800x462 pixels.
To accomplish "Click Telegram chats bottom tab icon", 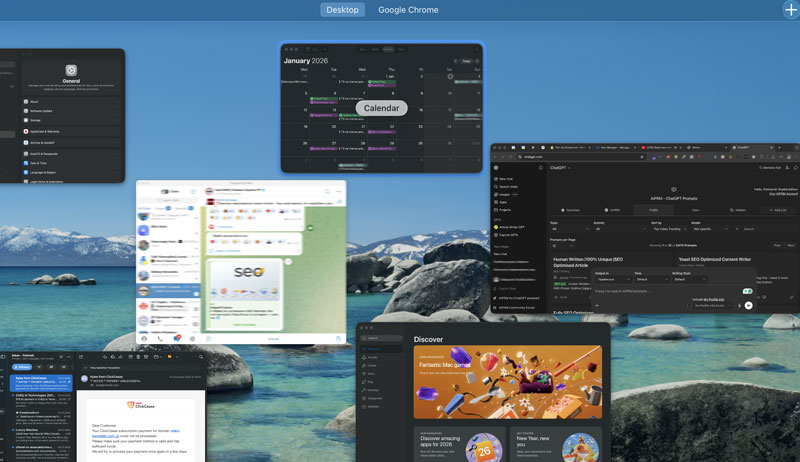I will 177,338.
